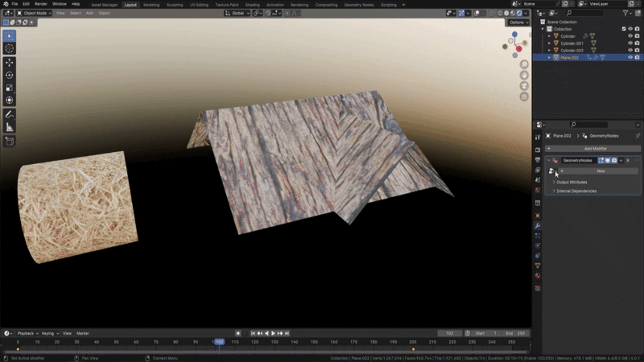Collapse the GeometryNodes modifier panel
The image size is (644, 362).
[x=549, y=160]
